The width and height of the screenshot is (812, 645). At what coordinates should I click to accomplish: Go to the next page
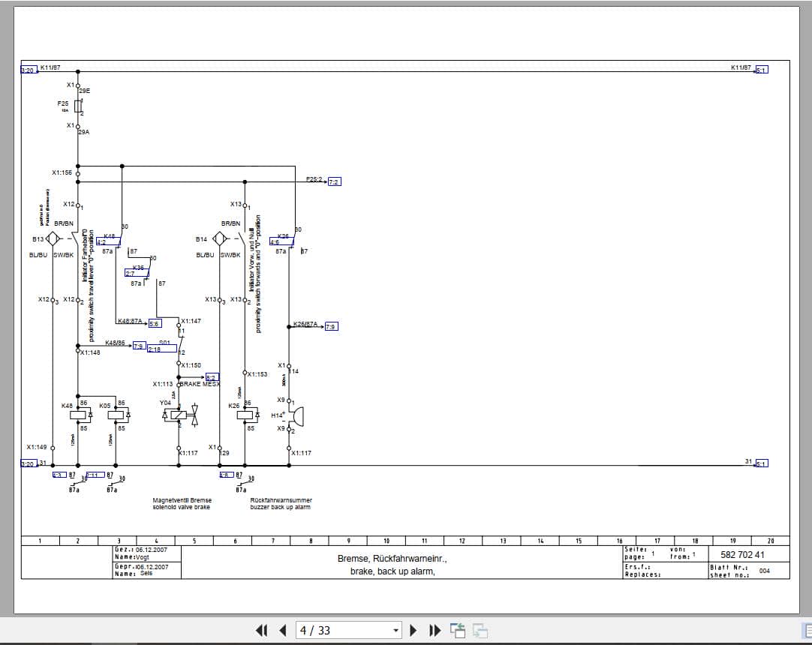(x=413, y=630)
